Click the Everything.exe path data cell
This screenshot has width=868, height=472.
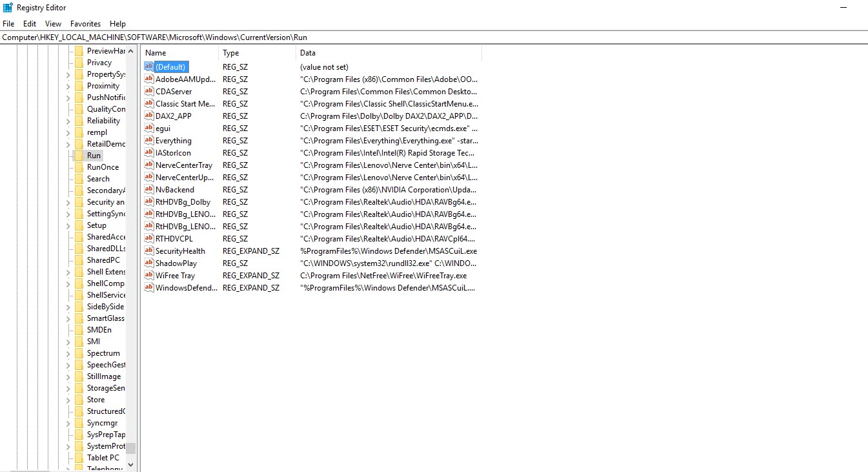389,140
